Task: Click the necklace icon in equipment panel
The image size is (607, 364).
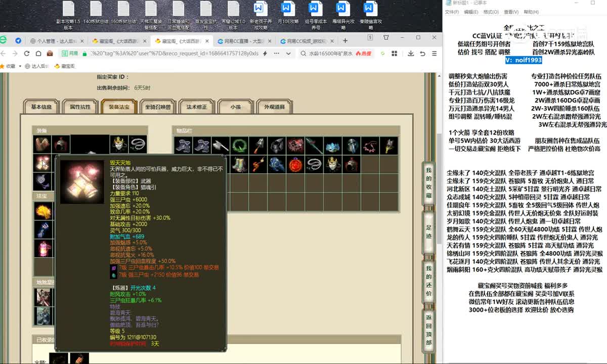Action: [x=138, y=144]
